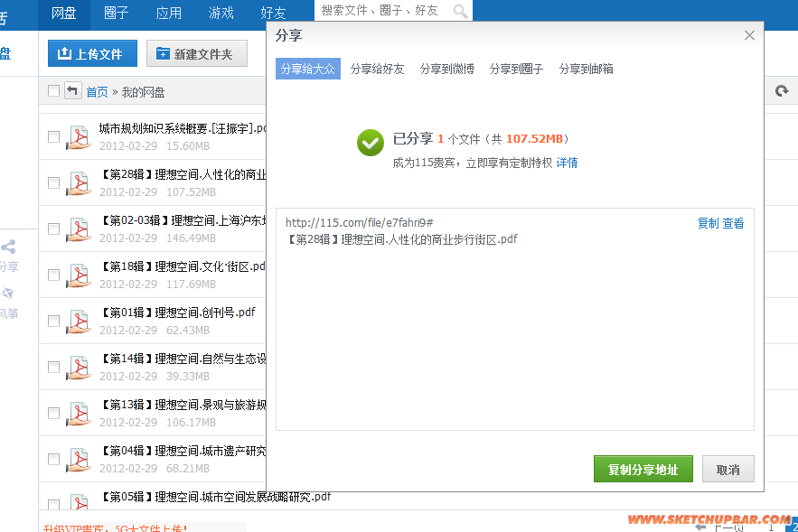Image resolution: width=798 pixels, height=532 pixels.
Task: Select the 分享给大众 tab
Action: point(308,69)
